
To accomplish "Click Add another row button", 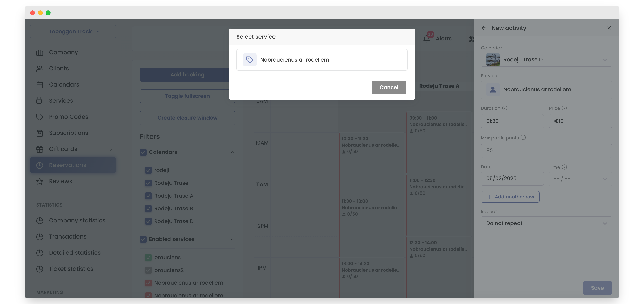I will point(510,197).
